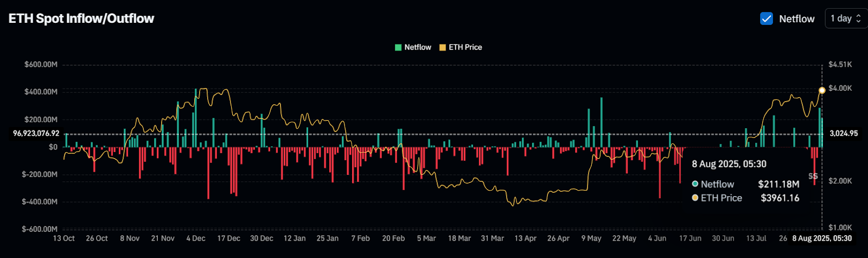Viewport: 868px width, 258px height.
Task: Click the tooltip ETH Price value $3961.16
Action: pos(780,198)
